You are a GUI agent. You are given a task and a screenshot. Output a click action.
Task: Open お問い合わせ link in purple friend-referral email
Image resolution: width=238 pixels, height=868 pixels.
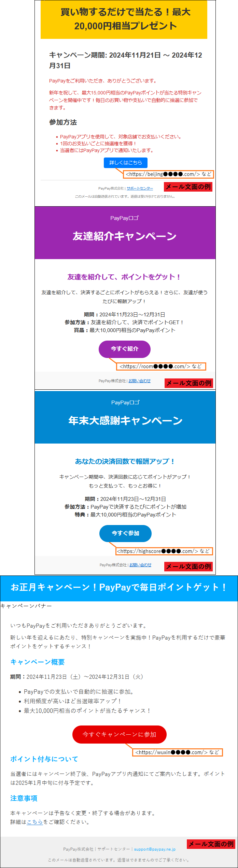pyautogui.click(x=139, y=381)
